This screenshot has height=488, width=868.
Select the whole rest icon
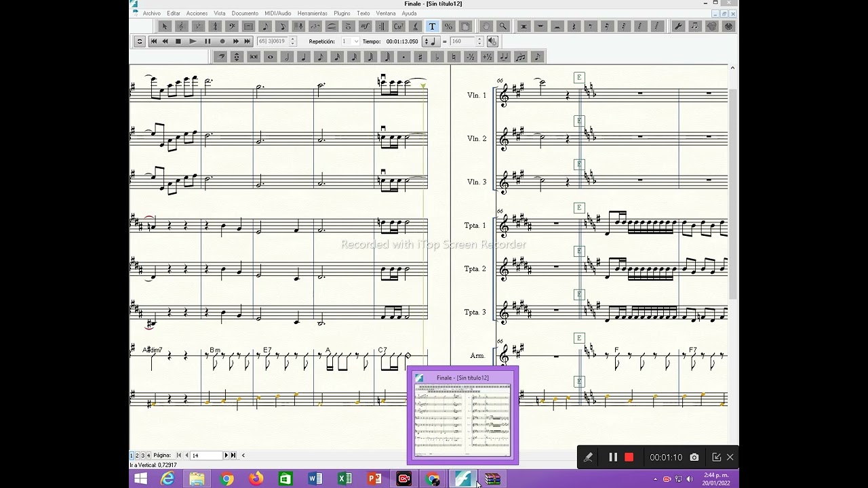click(x=540, y=26)
